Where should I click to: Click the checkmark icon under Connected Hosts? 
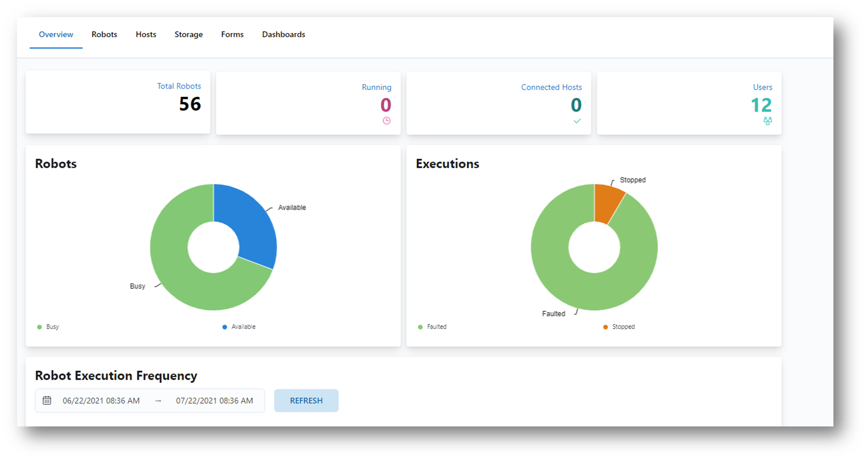click(x=577, y=121)
